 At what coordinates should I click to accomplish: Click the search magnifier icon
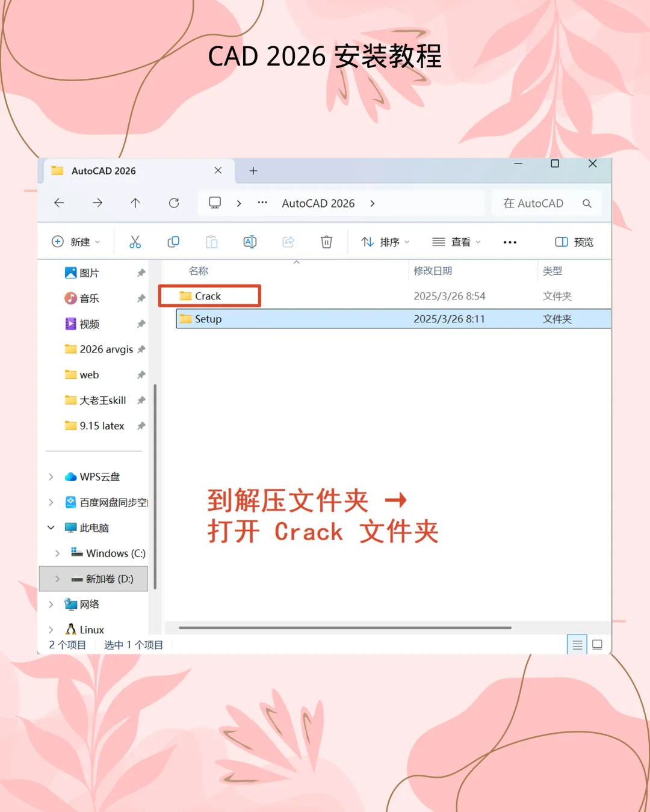coord(587,203)
